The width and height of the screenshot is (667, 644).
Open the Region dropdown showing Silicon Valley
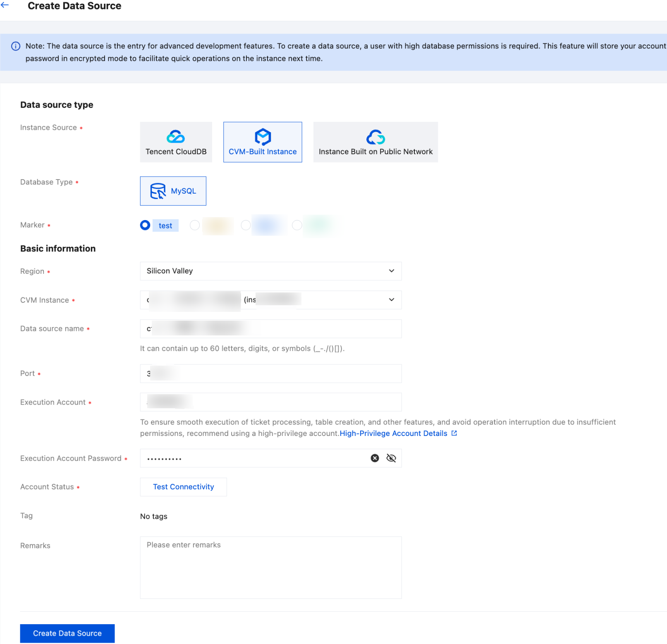[x=271, y=271]
